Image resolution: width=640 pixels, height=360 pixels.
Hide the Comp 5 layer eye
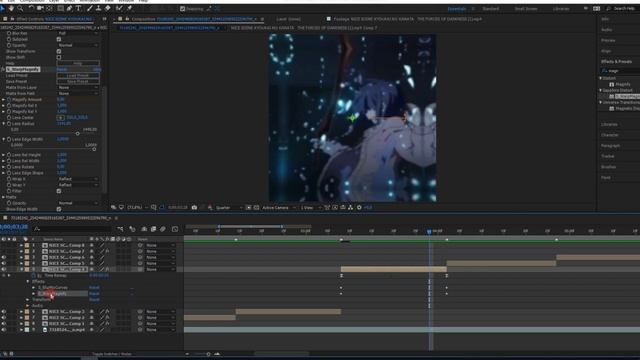click(4, 263)
